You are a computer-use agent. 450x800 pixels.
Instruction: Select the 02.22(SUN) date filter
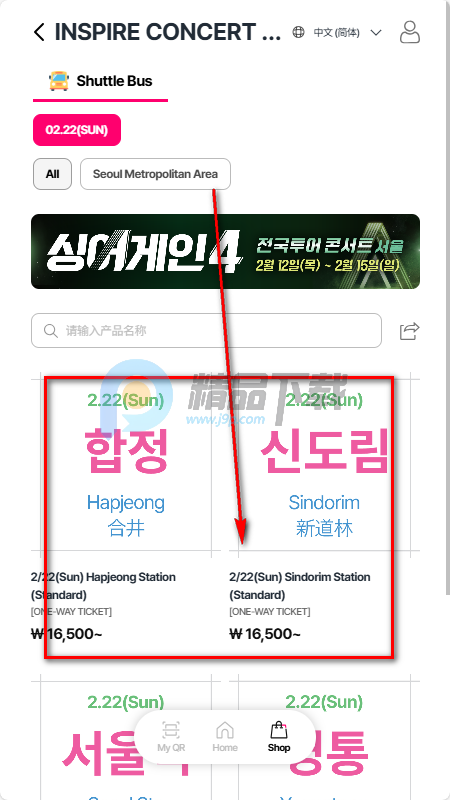click(x=77, y=130)
